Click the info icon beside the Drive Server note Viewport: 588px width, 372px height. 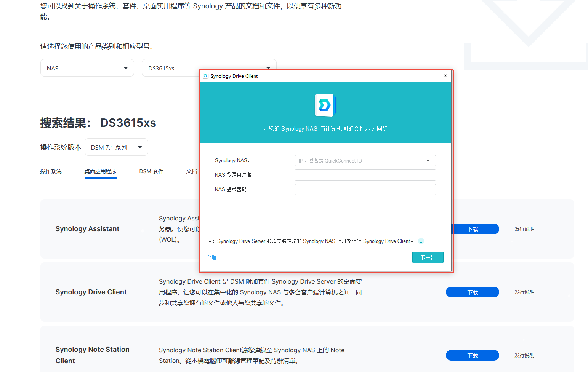point(421,241)
